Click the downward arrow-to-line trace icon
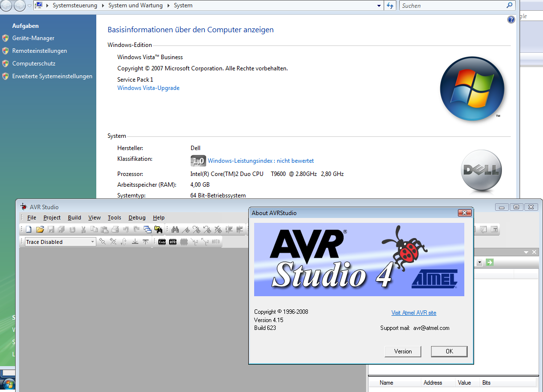Screen dimensions: 543x392 (x=135, y=242)
